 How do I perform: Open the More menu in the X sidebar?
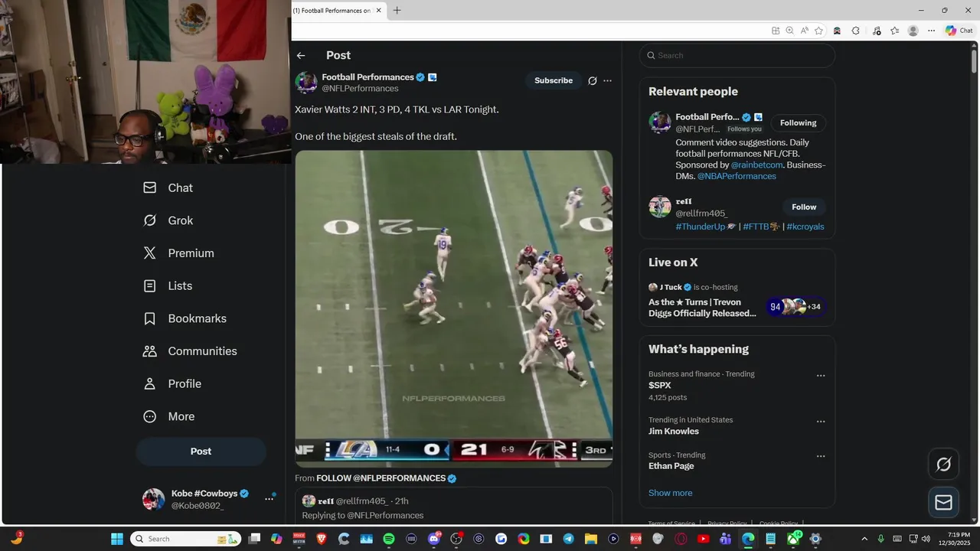tap(169, 416)
